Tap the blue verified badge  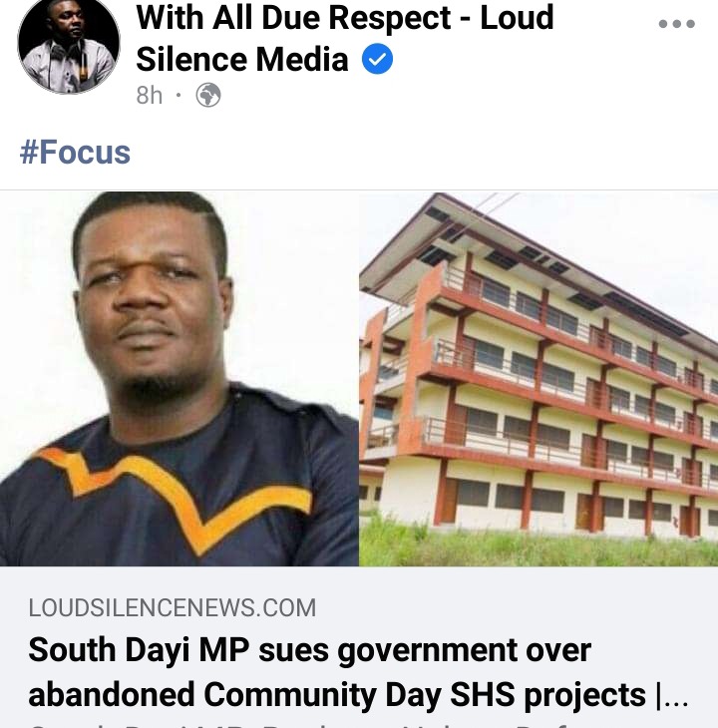point(377,59)
